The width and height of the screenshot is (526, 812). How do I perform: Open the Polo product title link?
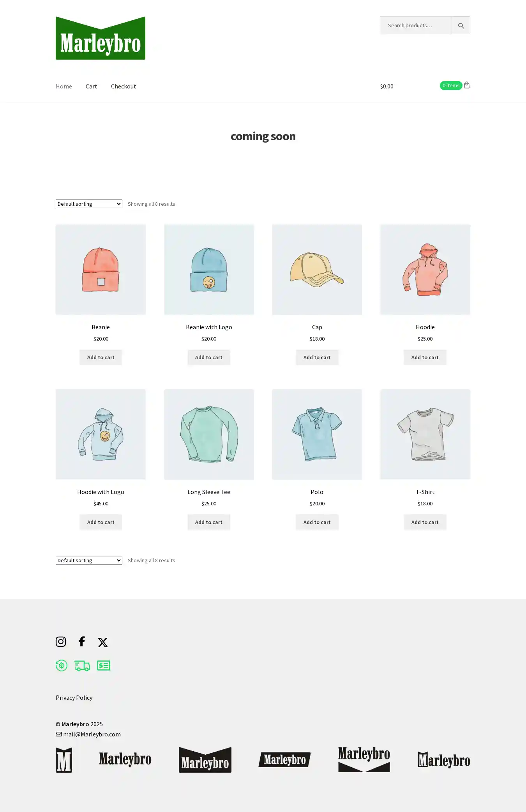click(317, 492)
